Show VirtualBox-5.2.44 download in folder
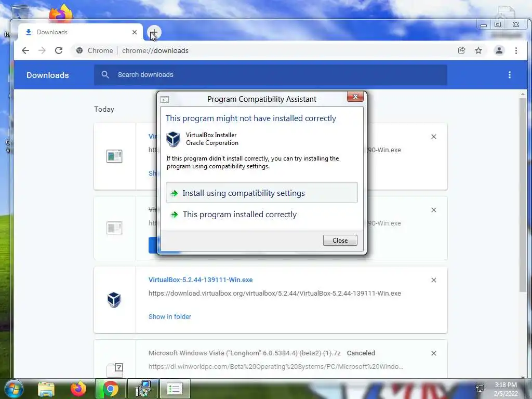 (x=170, y=316)
